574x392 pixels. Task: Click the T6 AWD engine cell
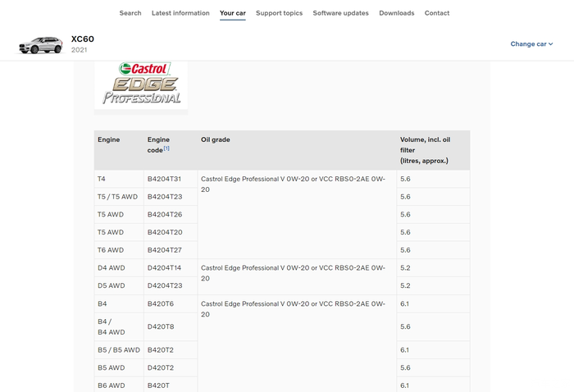(x=111, y=250)
